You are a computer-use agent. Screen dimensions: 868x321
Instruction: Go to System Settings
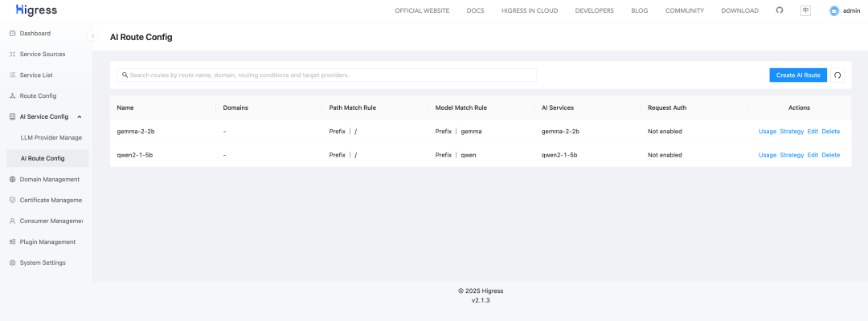[44, 263]
